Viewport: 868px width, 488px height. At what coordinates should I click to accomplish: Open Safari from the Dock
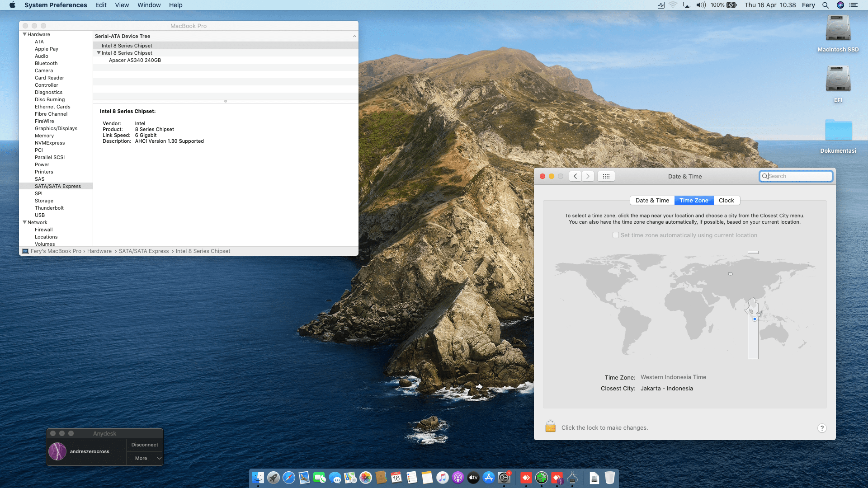289,478
